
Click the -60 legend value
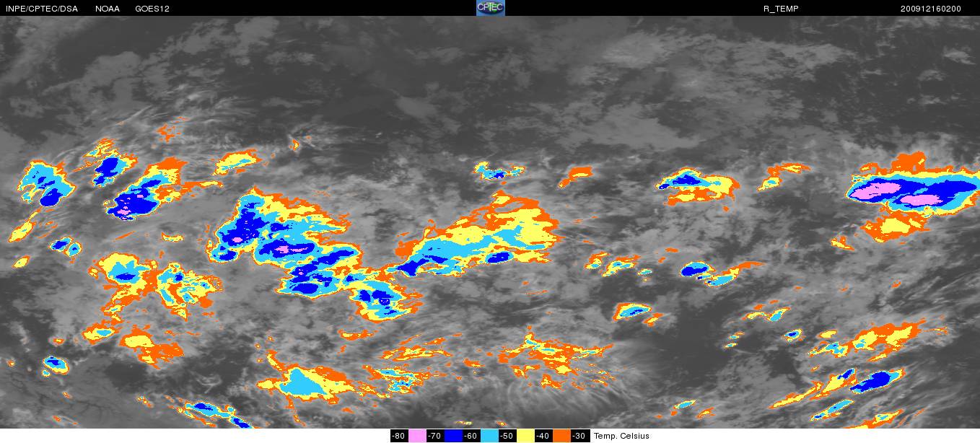471,436
